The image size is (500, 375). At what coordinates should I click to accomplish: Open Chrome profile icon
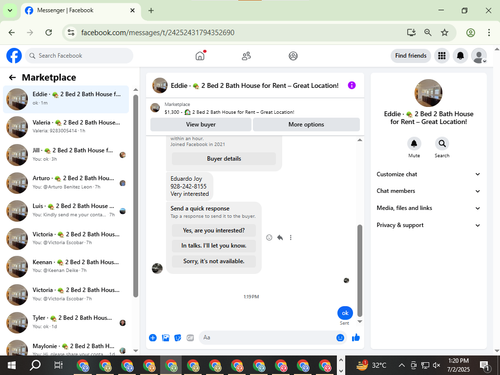(x=470, y=32)
